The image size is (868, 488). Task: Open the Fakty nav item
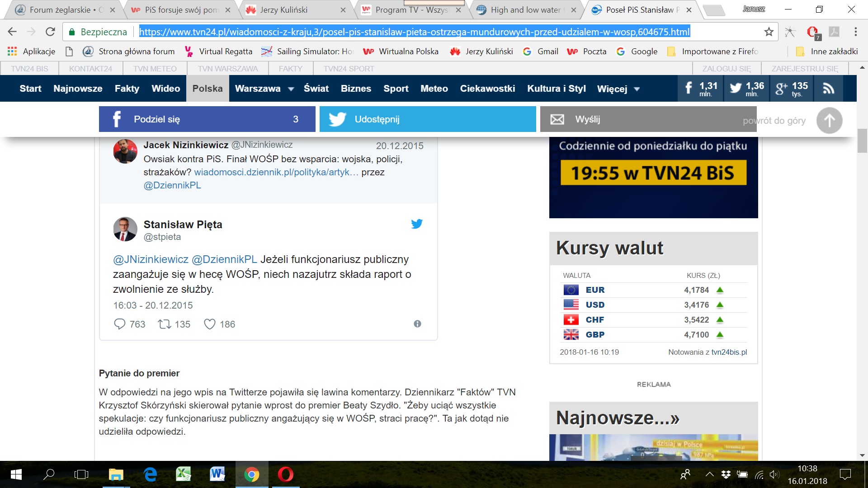click(x=127, y=89)
